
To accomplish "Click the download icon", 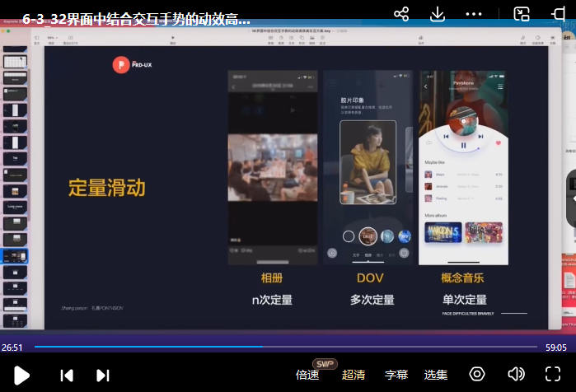I will [438, 14].
